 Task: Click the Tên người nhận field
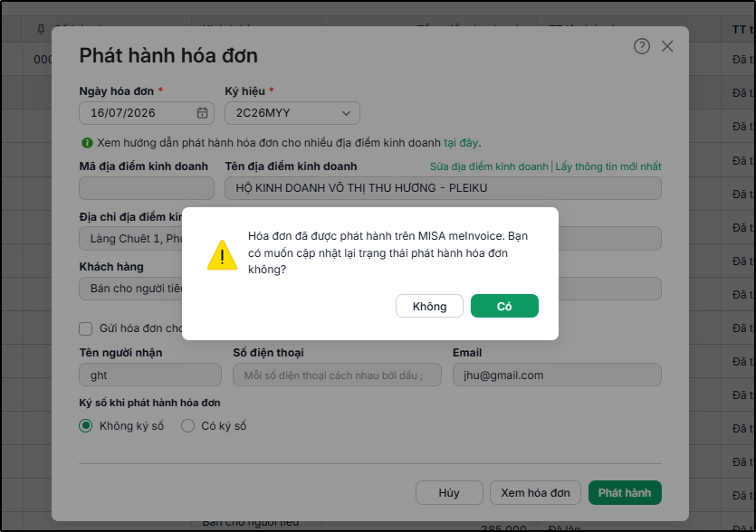click(150, 375)
